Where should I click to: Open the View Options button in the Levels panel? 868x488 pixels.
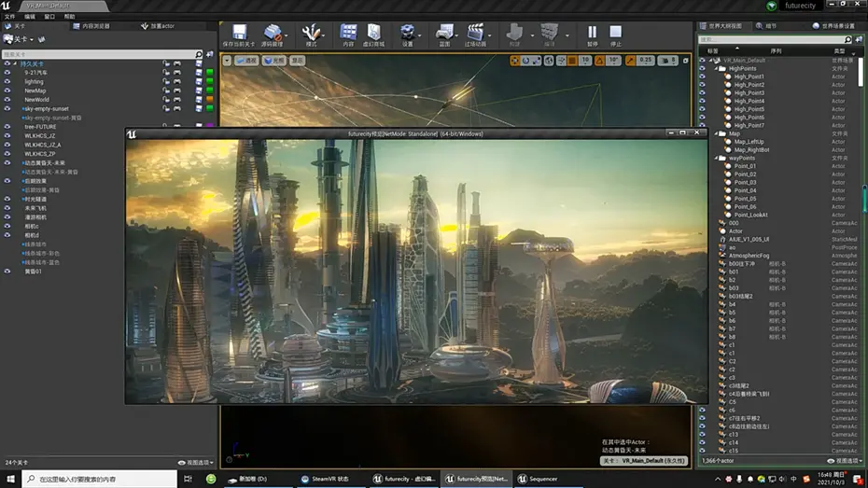(x=196, y=462)
